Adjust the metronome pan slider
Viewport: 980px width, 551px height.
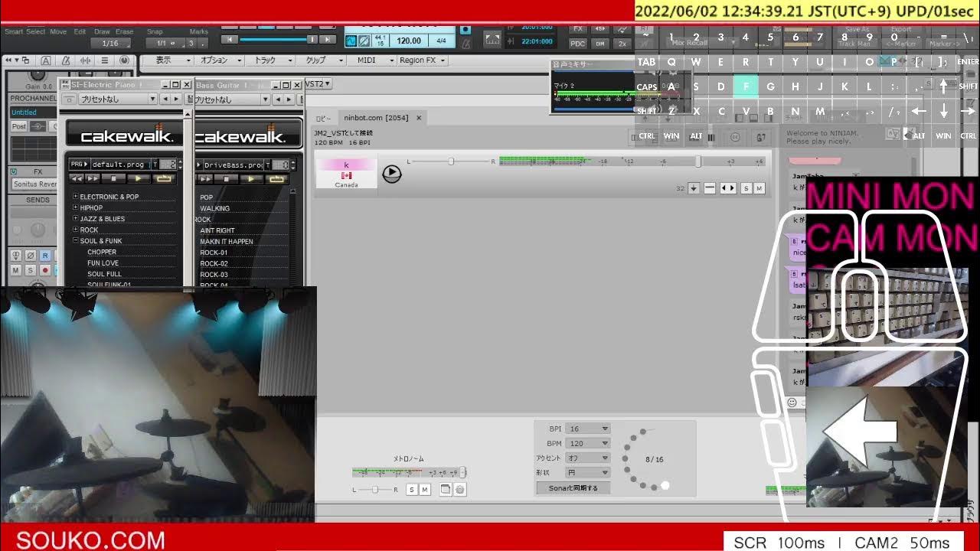pos(374,490)
